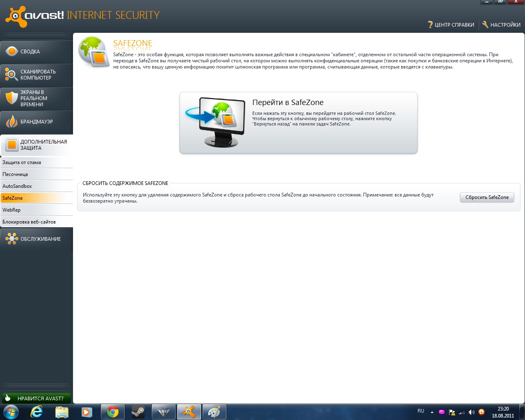
Task: Open Сканировать компьютер section
Action: click(37, 75)
